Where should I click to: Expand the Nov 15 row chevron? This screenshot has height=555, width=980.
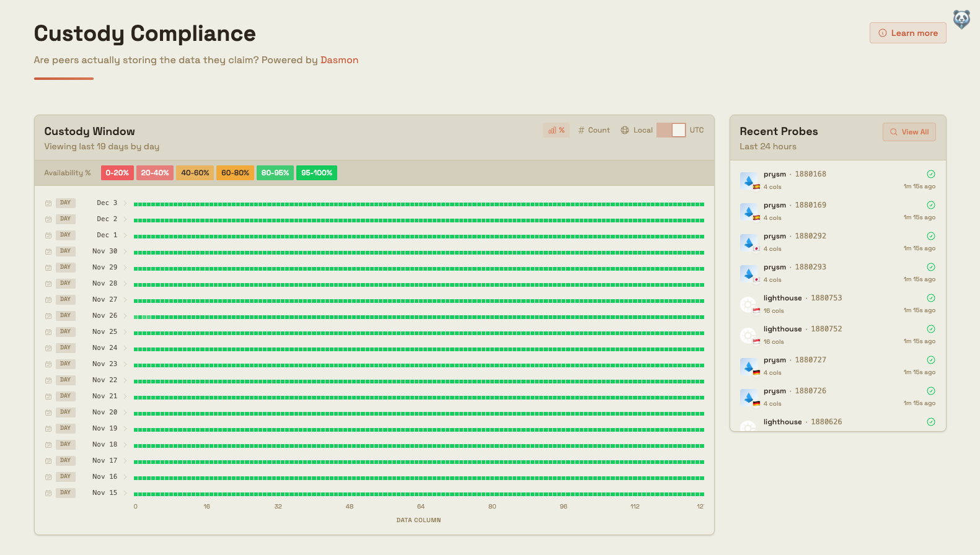pos(125,493)
